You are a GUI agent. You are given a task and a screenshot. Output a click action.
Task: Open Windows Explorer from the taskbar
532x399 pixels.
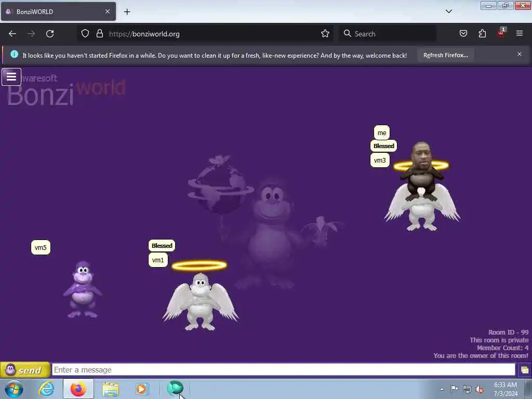pos(111,389)
